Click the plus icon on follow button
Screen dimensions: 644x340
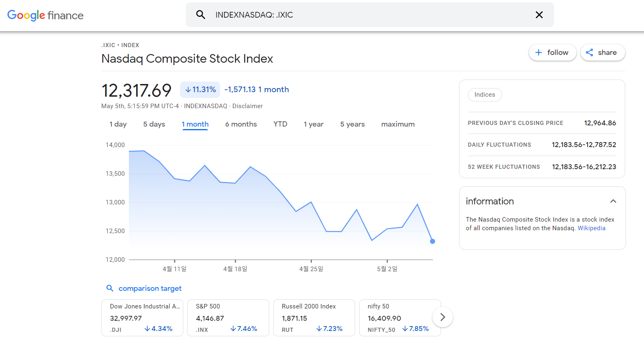tap(538, 52)
